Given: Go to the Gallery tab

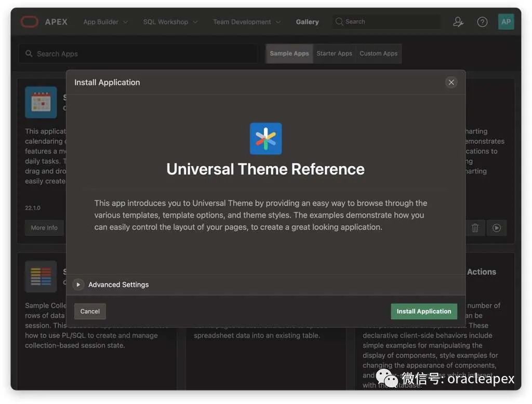Looking at the screenshot, I should tap(307, 22).
